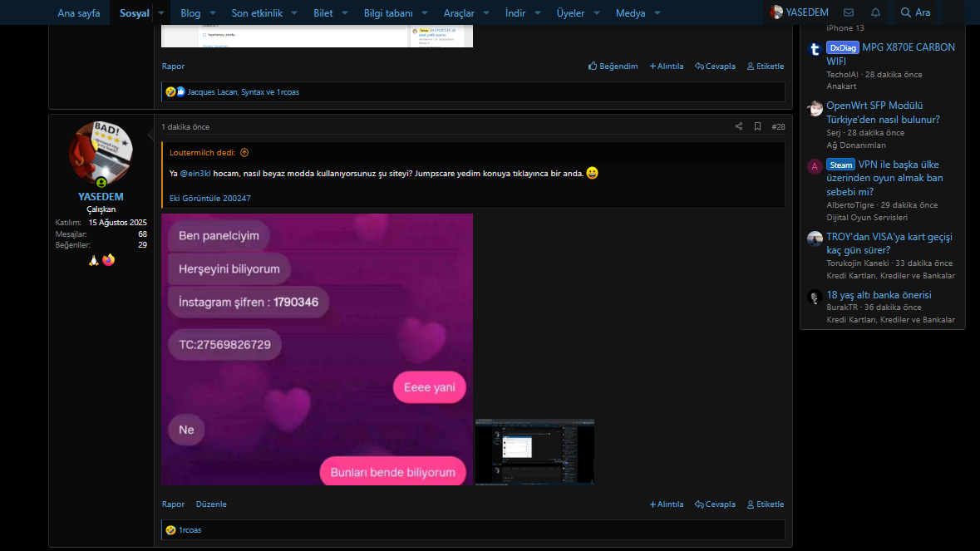980x551 pixels.
Task: Open Son etkinlik menu item
Action: 257,12
